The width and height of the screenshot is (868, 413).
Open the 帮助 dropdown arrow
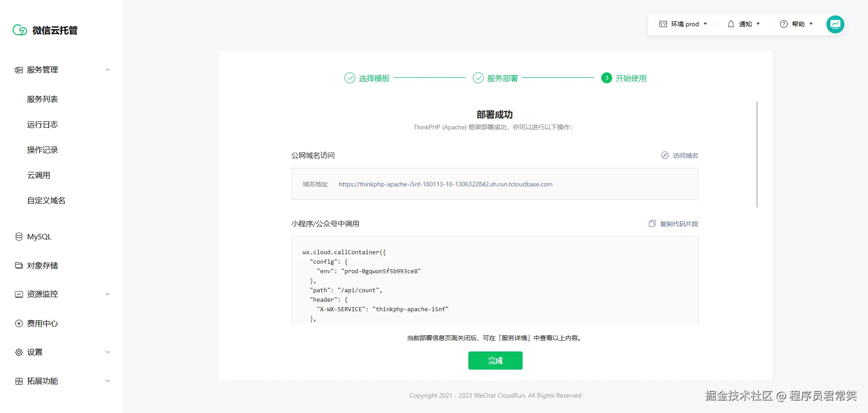click(x=811, y=24)
